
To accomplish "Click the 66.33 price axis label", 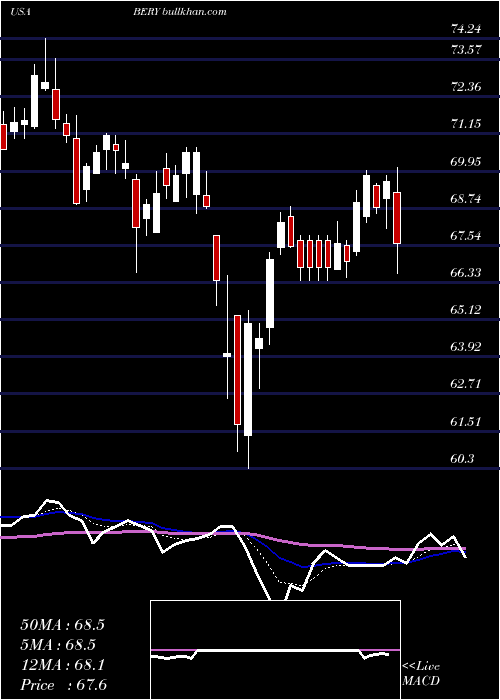I will click(466, 273).
